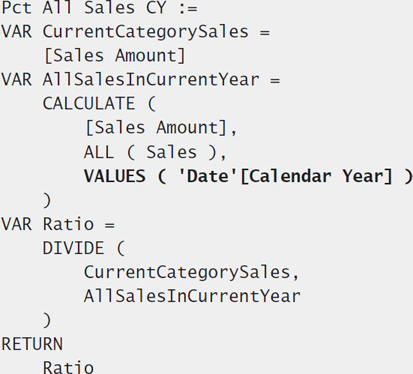Click [Sales Amount] inside CALCULATE
This screenshot has width=413, height=374.
(156, 128)
